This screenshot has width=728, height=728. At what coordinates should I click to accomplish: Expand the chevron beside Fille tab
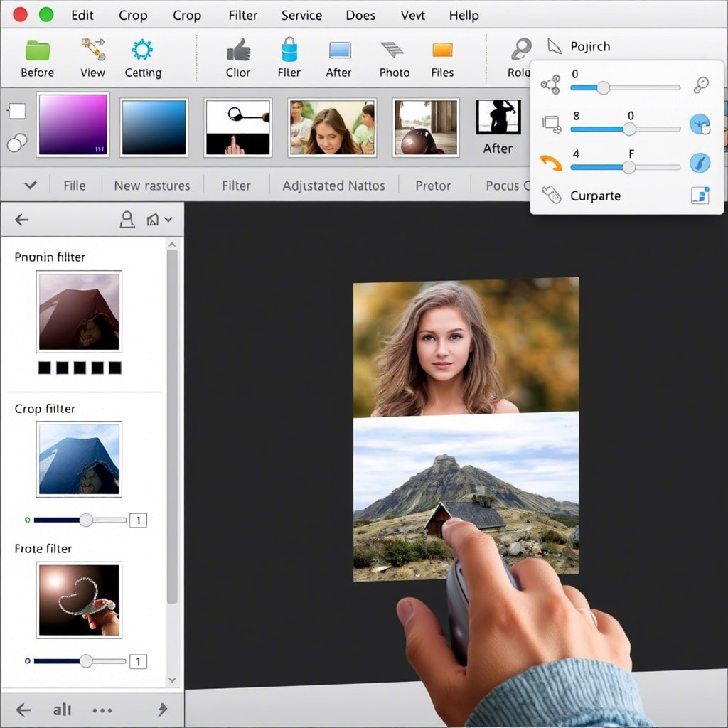(31, 186)
